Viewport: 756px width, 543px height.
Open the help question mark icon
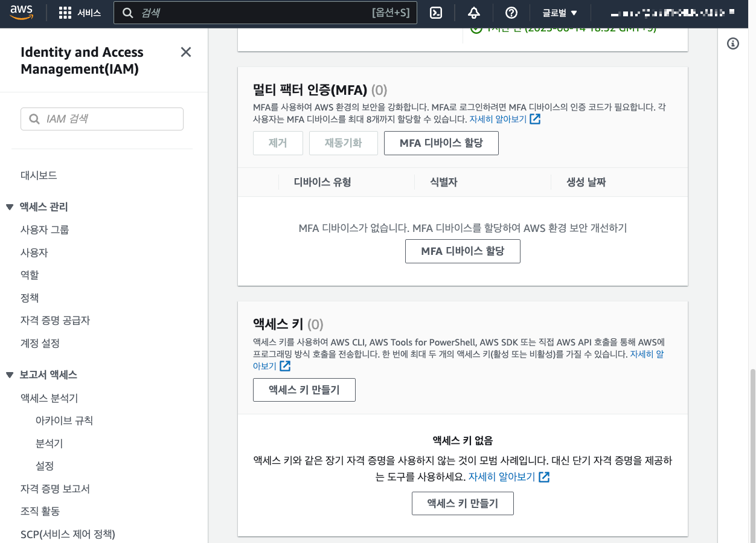511,13
